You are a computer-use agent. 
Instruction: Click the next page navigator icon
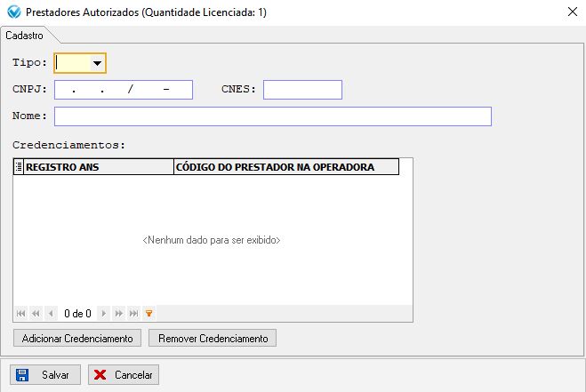click(x=118, y=313)
